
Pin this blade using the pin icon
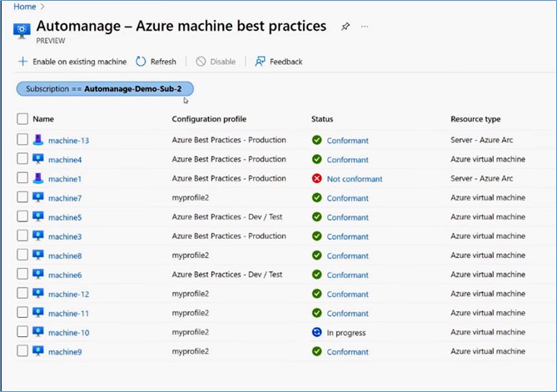click(346, 27)
